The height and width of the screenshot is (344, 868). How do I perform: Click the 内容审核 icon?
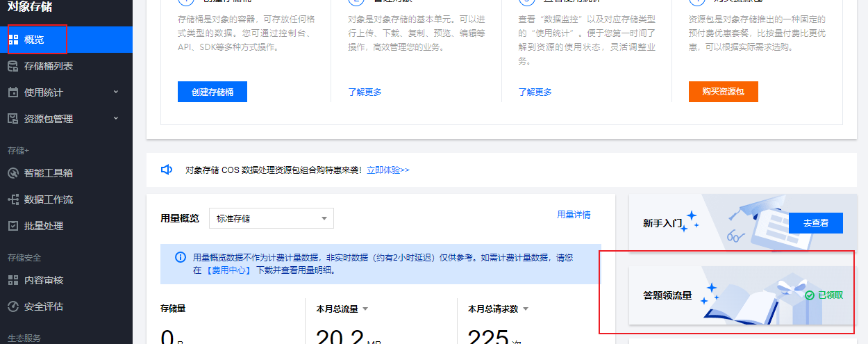coord(13,280)
